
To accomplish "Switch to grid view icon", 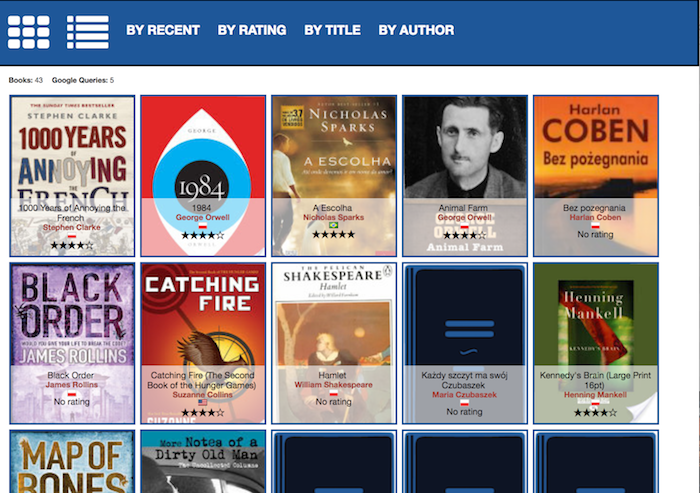I will tap(29, 32).
